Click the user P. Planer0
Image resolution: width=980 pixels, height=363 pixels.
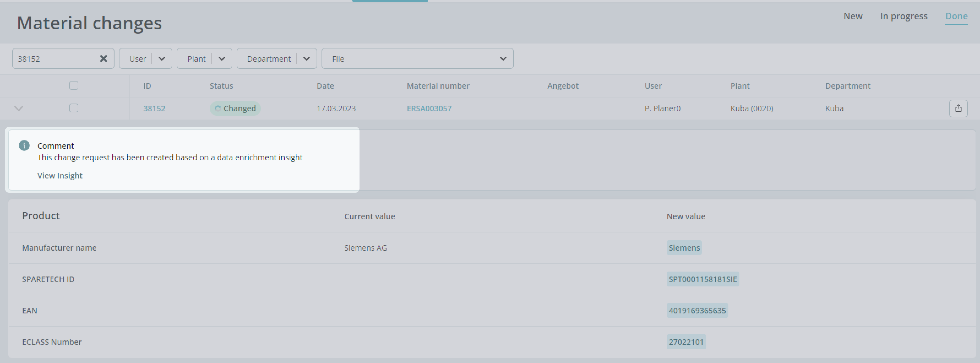pos(662,109)
